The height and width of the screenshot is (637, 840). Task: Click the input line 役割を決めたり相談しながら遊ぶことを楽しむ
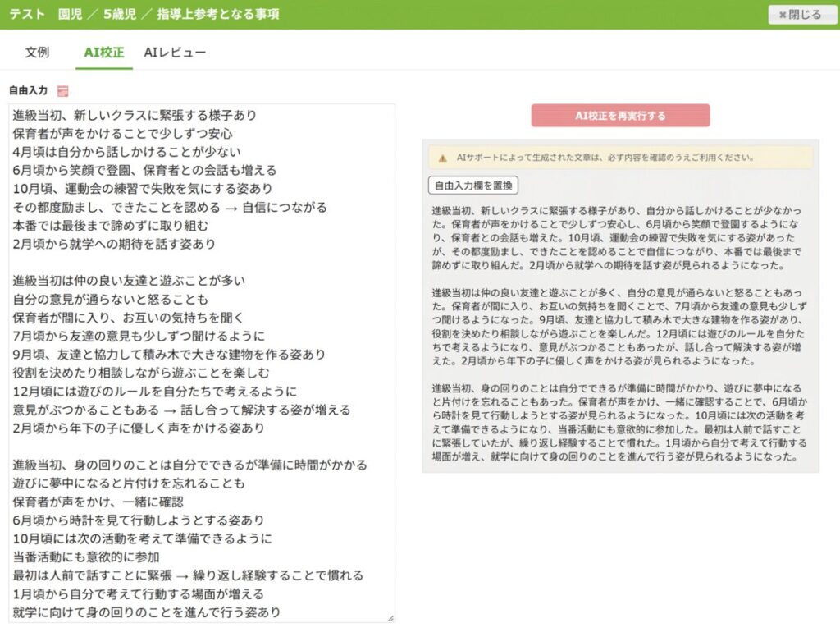(141, 373)
